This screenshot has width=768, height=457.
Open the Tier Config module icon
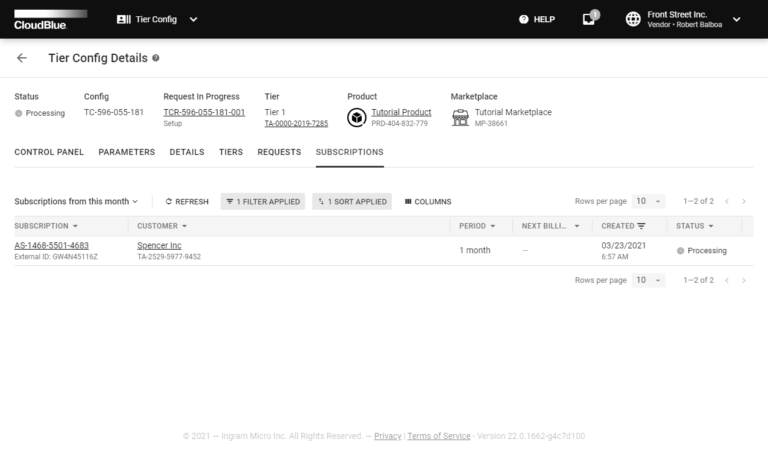[123, 19]
